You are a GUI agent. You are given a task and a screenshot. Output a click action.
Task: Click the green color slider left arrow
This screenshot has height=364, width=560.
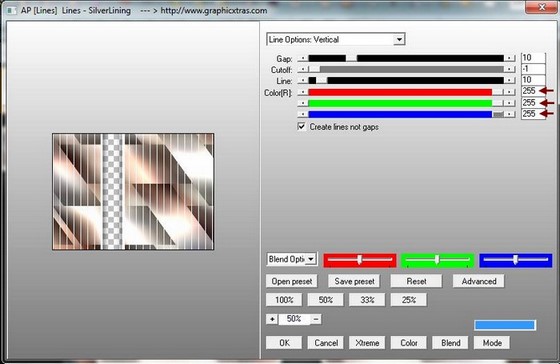(x=303, y=103)
